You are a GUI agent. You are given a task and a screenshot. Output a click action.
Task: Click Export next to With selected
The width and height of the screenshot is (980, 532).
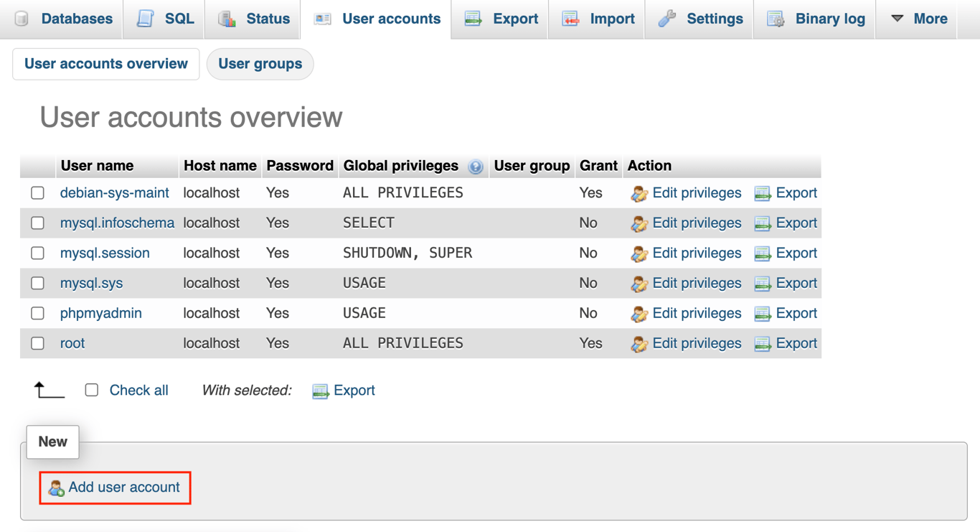[x=343, y=390]
